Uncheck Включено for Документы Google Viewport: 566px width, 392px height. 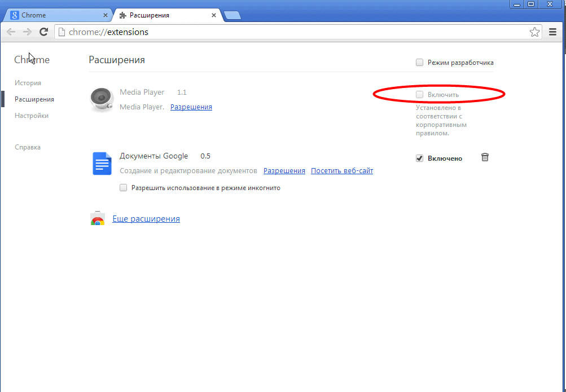[419, 158]
